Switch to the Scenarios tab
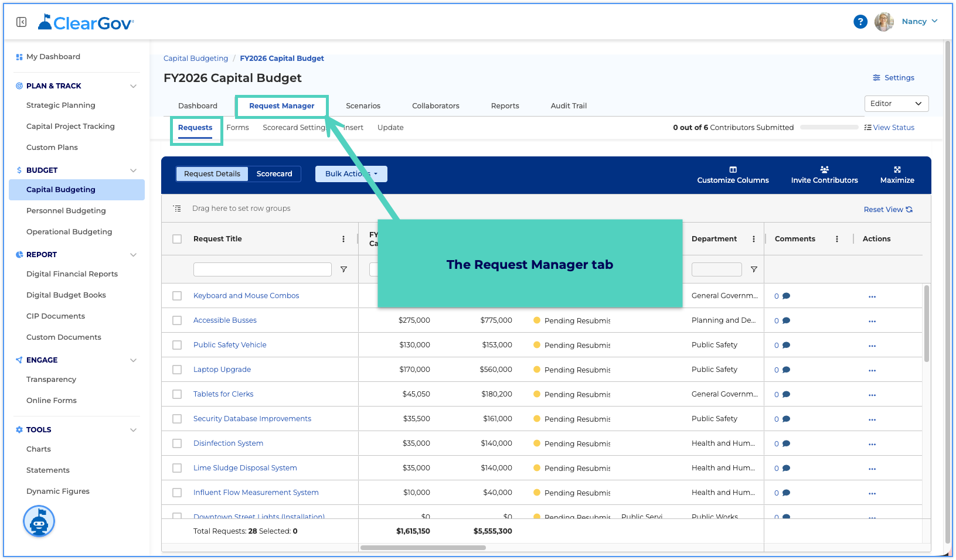Viewport: 956px width, 560px height. coord(363,106)
